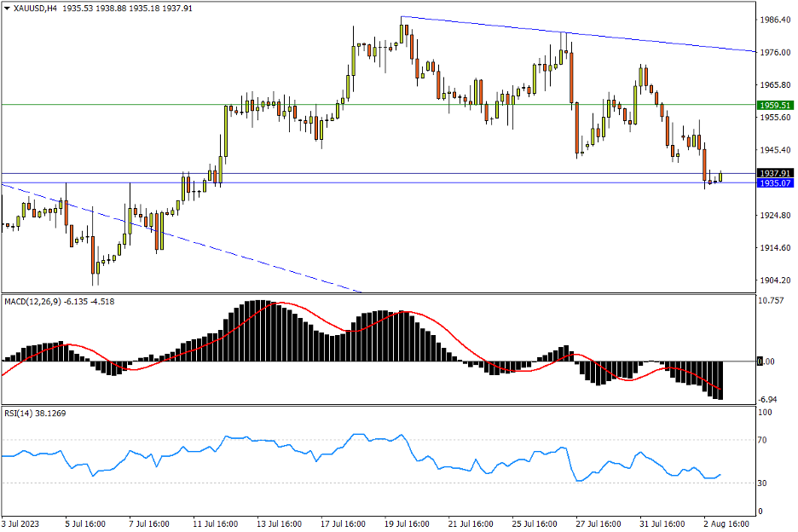Click the RSI 70 level label
This screenshot has width=798, height=532.
765,441
